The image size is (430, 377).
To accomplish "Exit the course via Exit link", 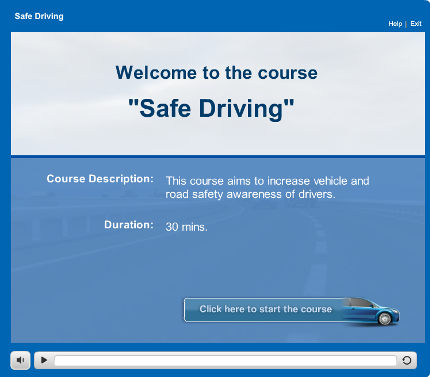I will (x=416, y=24).
